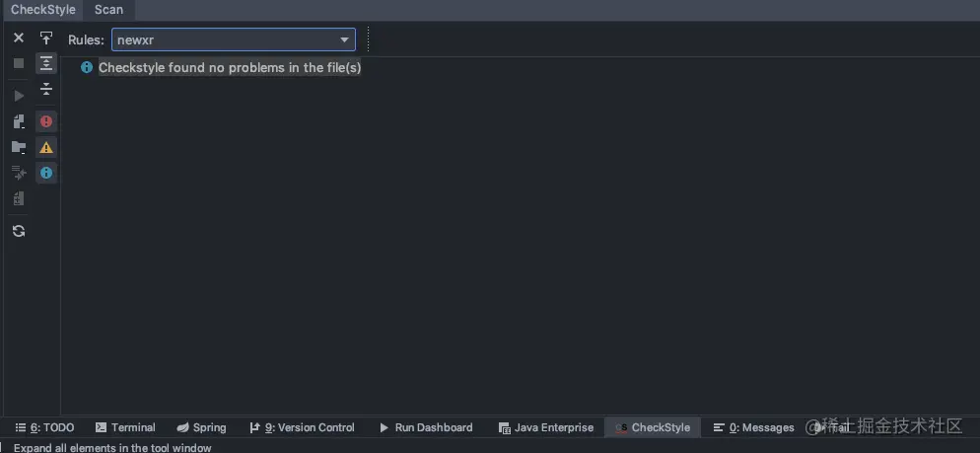Toggle display of errors red icon
This screenshot has width=980, height=453.
(46, 121)
